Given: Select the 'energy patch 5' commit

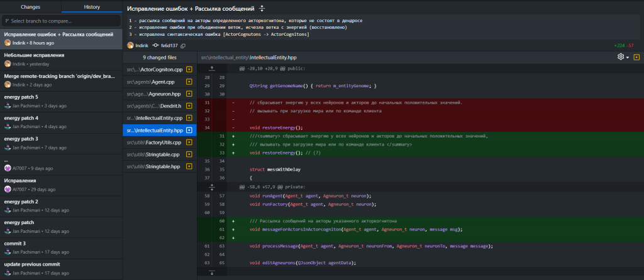Looking at the screenshot, I should tap(61, 101).
